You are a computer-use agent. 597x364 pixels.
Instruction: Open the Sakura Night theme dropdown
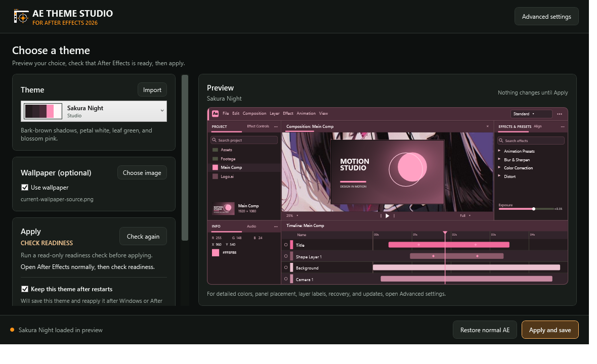coord(94,111)
